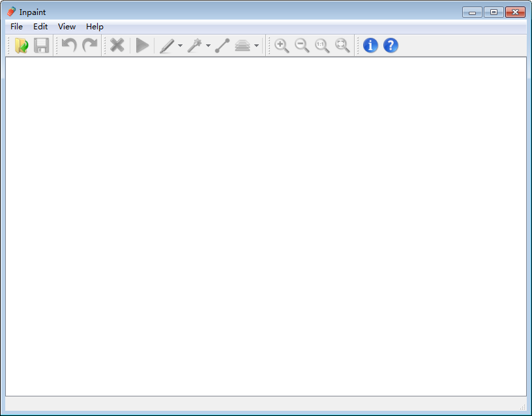Undo the last action
The height and width of the screenshot is (416, 532).
coord(69,45)
